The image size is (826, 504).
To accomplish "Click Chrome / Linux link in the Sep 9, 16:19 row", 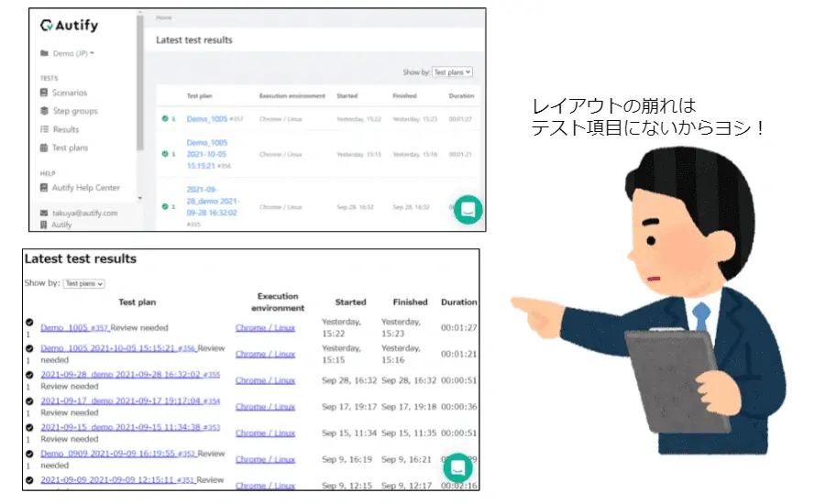I will tap(266, 459).
